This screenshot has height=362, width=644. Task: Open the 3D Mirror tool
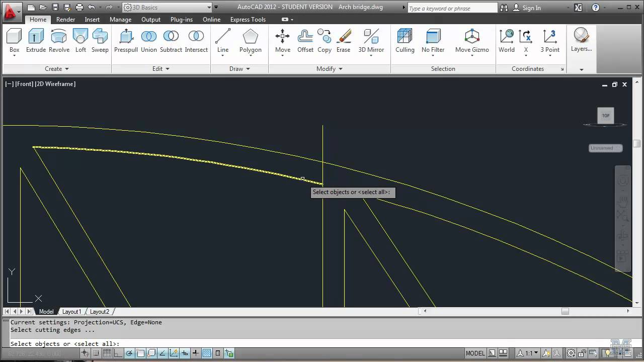(371, 40)
